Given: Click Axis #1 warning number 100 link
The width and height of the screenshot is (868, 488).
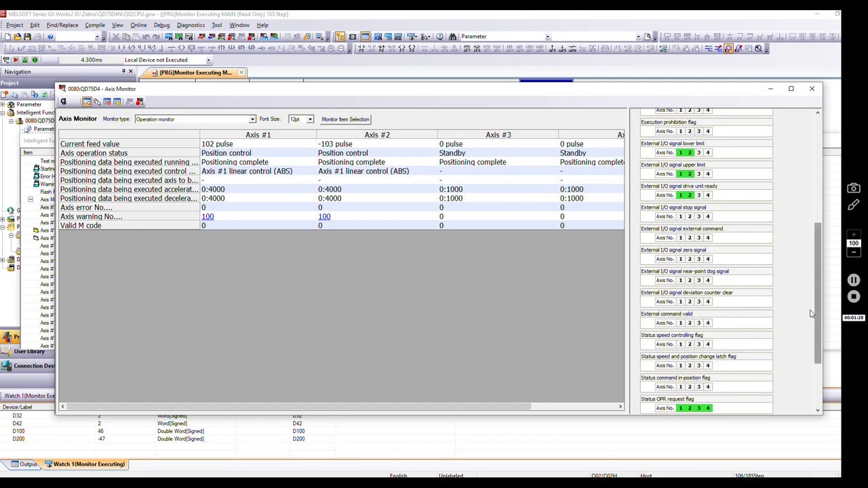Looking at the screenshot, I should click(x=208, y=217).
